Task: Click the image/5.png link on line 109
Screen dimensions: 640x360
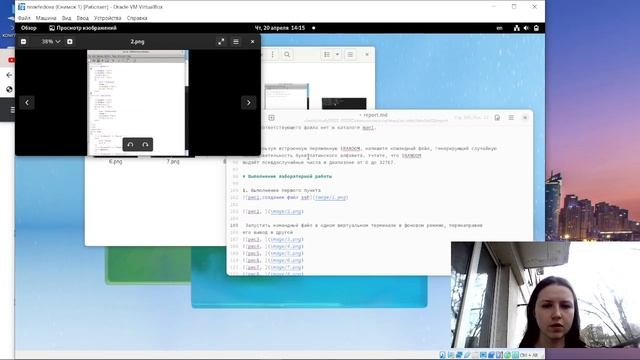Action: click(286, 253)
